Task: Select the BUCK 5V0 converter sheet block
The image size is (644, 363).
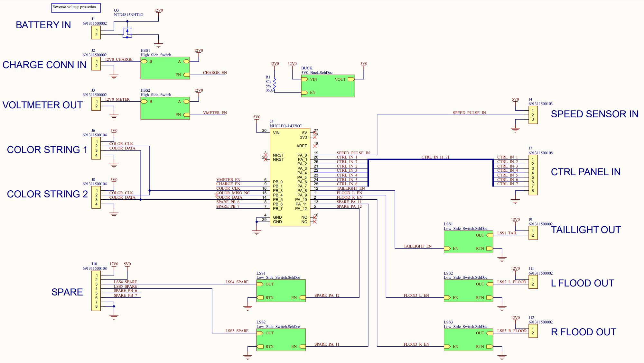Action: (x=328, y=86)
